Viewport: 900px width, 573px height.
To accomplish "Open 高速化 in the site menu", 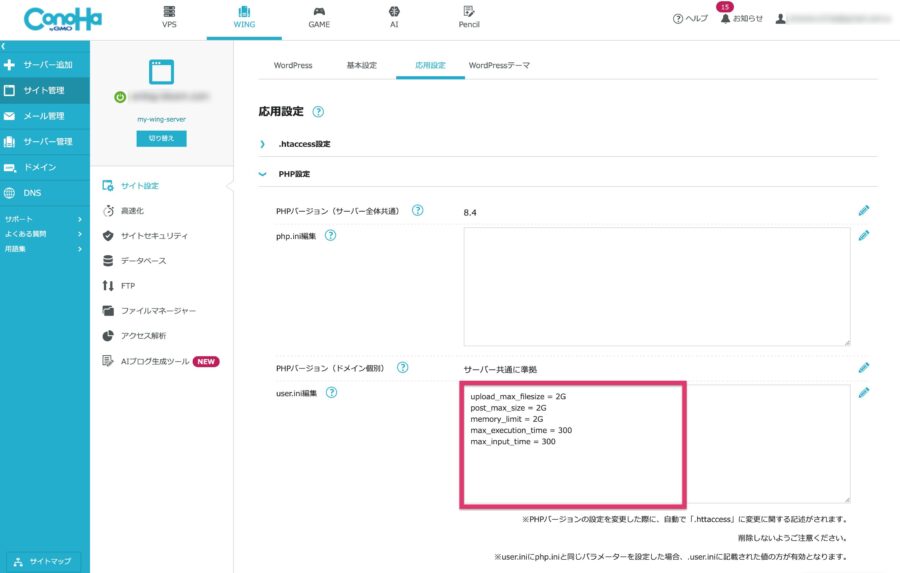I will coord(123,211).
